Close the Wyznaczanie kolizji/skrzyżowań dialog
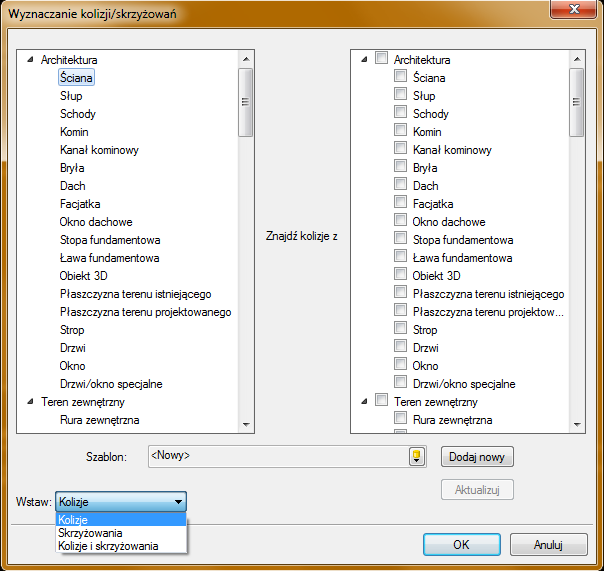 tap(574, 8)
